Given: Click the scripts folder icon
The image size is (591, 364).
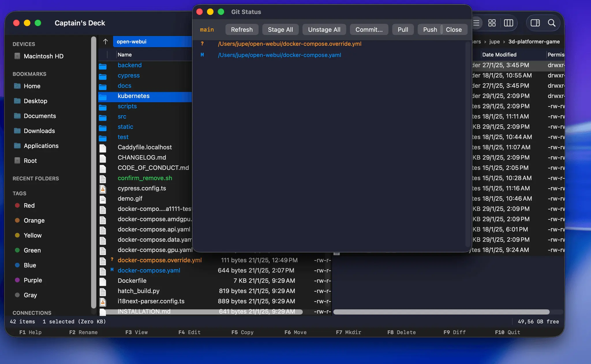Looking at the screenshot, I should (x=103, y=107).
